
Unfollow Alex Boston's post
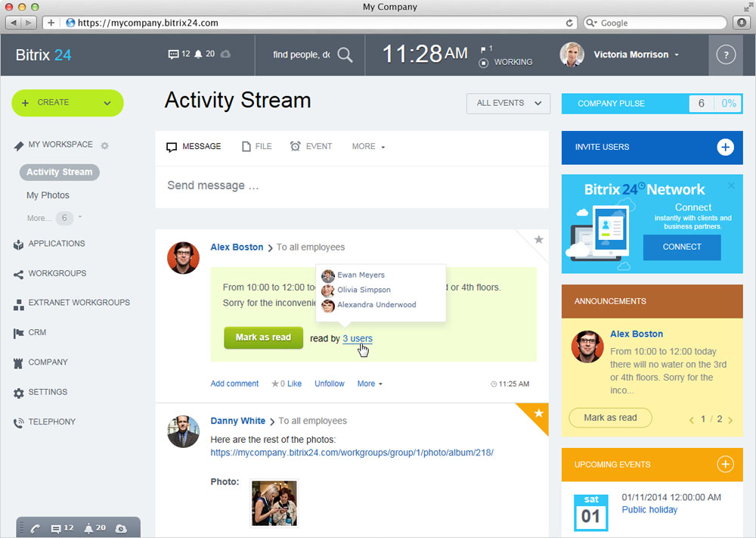tap(330, 384)
